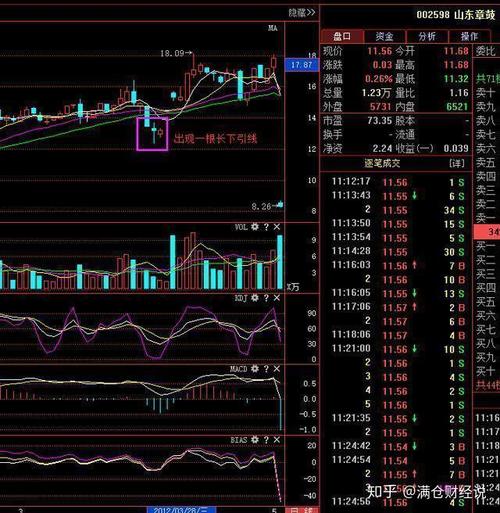Select the 涨幅 0.26% value

(x=378, y=79)
